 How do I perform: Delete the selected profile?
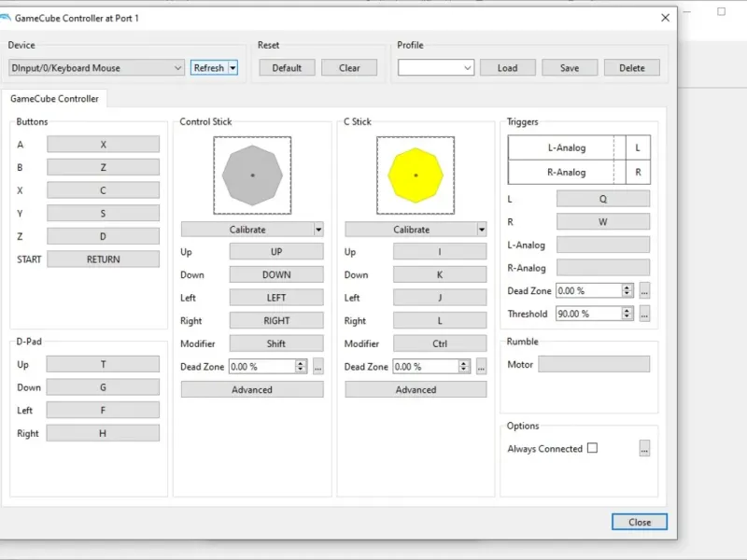[x=632, y=68]
